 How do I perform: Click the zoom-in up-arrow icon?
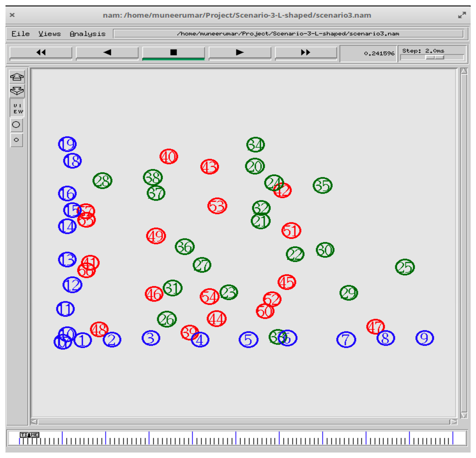[x=17, y=77]
